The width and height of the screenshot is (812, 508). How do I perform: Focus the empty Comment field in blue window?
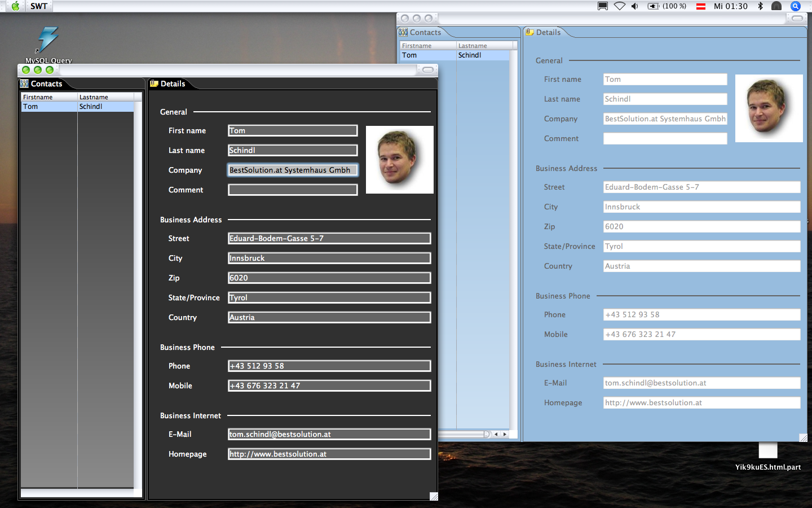pos(665,139)
